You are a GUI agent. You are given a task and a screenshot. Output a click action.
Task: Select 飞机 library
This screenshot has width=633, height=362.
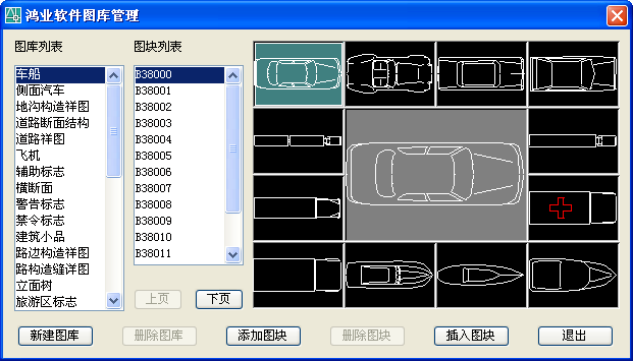[60, 155]
